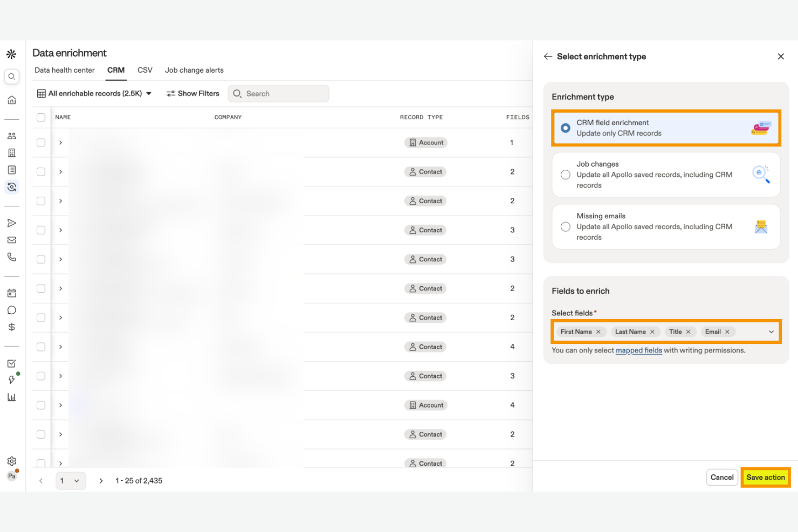
Task: Click the Save action button
Action: (x=765, y=477)
